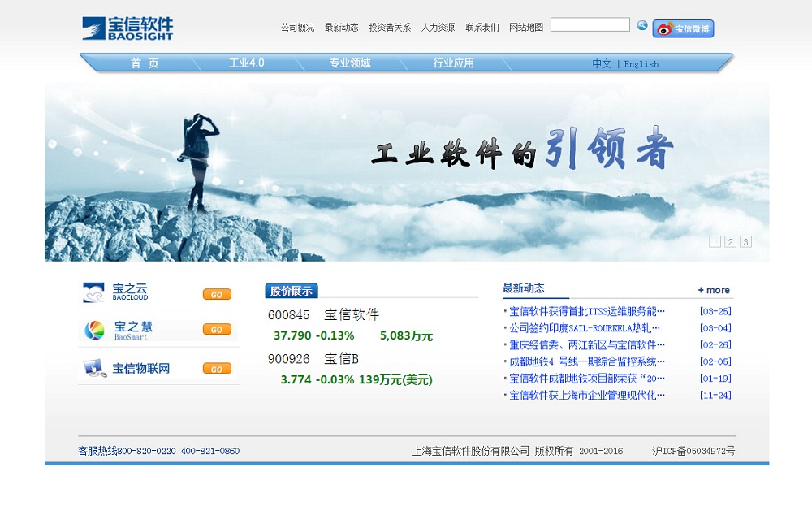Screen dimensions: 812x515
Task: Open the 沪ICP备05034972号 footer link
Action: tap(693, 451)
